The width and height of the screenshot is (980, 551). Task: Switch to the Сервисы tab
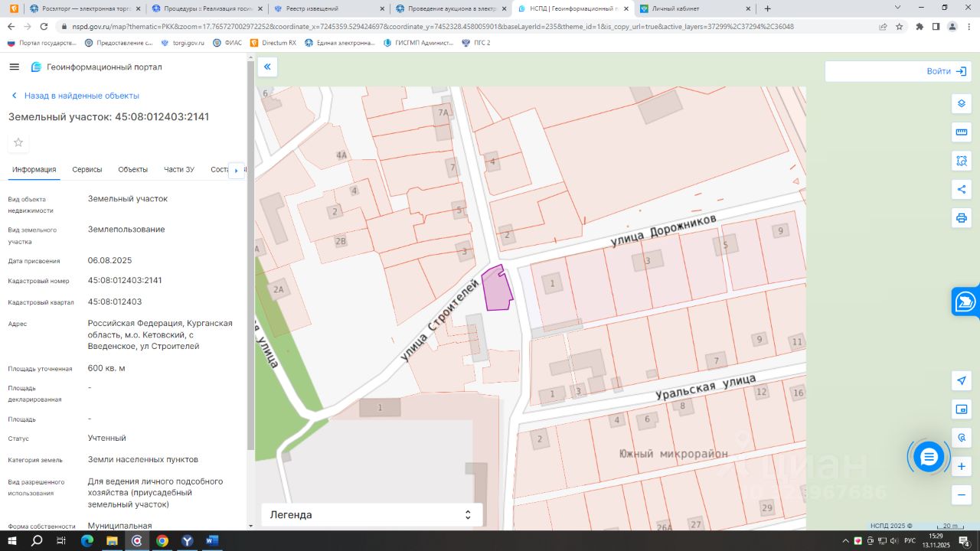(87, 169)
